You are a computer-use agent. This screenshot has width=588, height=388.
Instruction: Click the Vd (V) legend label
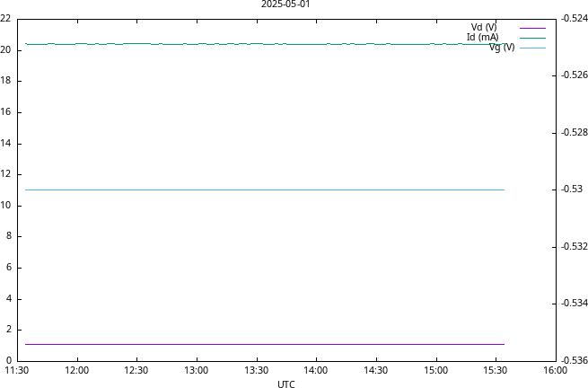pos(484,27)
